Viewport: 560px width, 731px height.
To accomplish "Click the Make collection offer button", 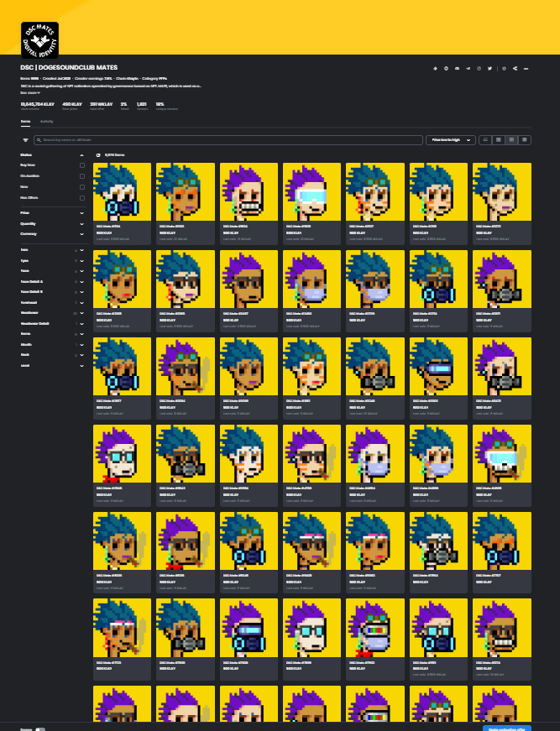I will (507, 728).
